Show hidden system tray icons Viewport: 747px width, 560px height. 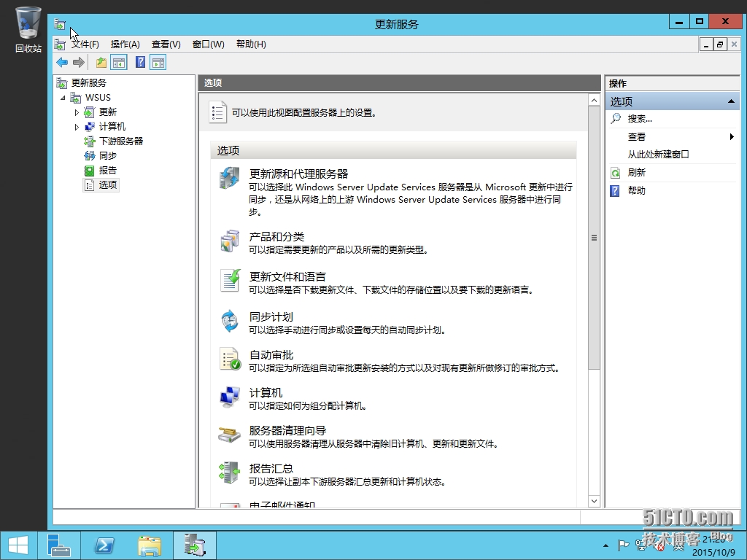coord(605,545)
